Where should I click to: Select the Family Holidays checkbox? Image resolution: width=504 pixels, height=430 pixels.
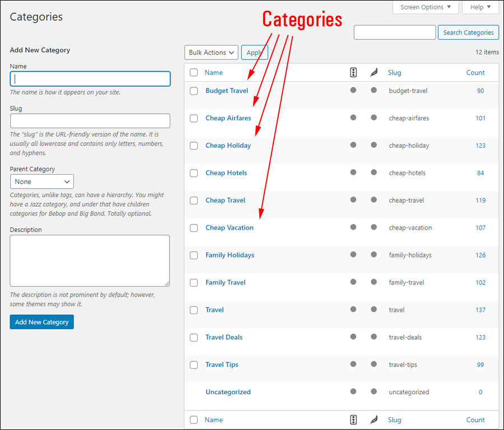point(194,255)
